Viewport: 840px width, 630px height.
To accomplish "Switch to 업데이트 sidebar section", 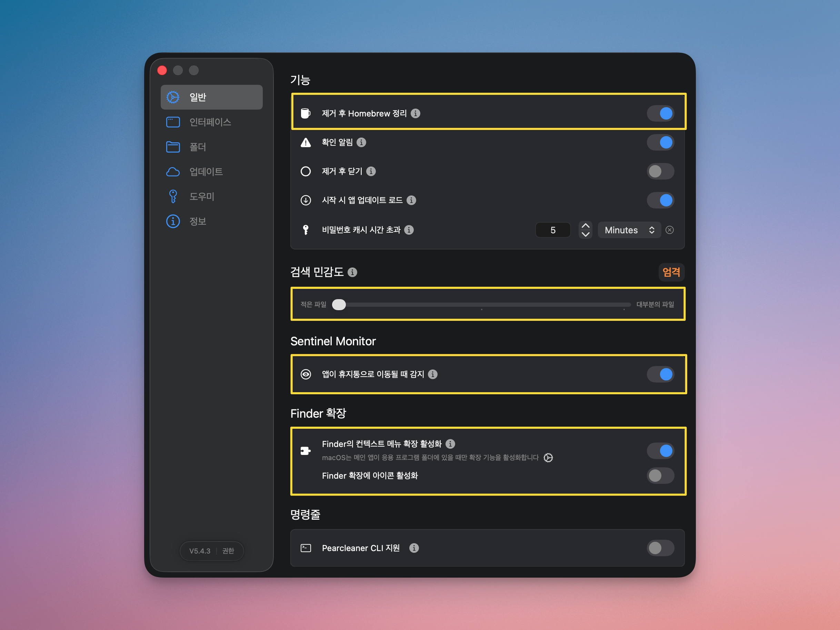I will pyautogui.click(x=206, y=172).
